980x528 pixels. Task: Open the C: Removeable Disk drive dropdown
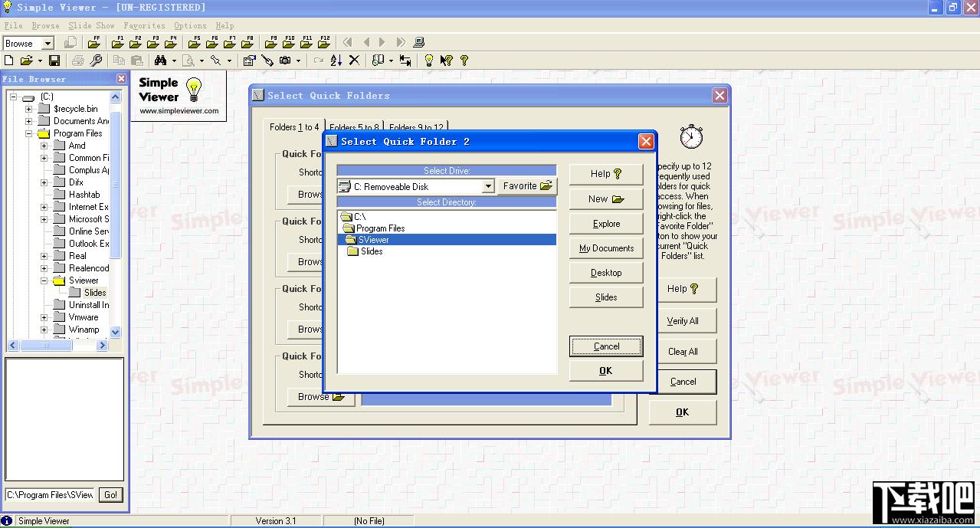[488, 186]
